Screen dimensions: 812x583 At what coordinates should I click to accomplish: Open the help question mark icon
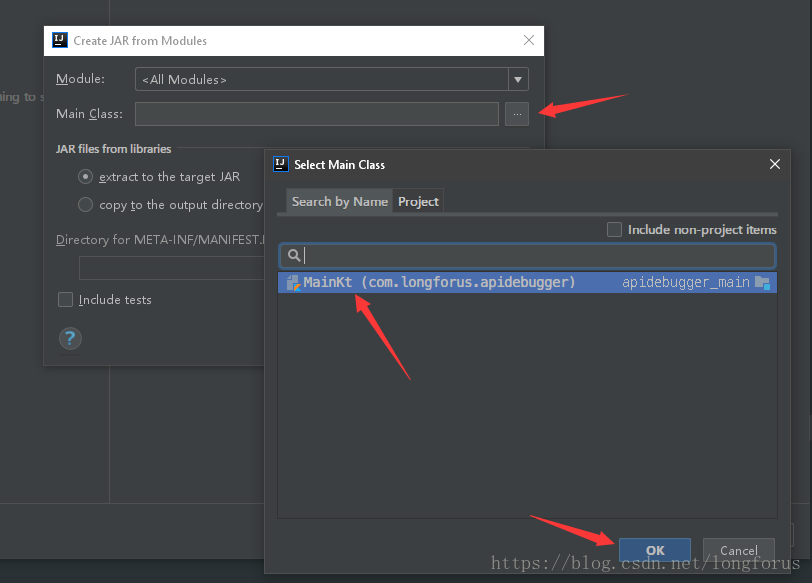70,339
